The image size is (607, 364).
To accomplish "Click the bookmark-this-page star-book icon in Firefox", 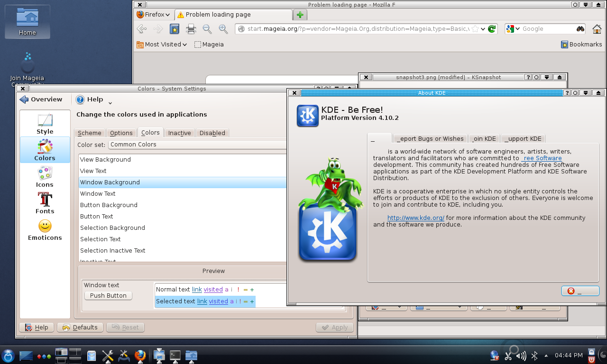I will pyautogui.click(x=175, y=29).
